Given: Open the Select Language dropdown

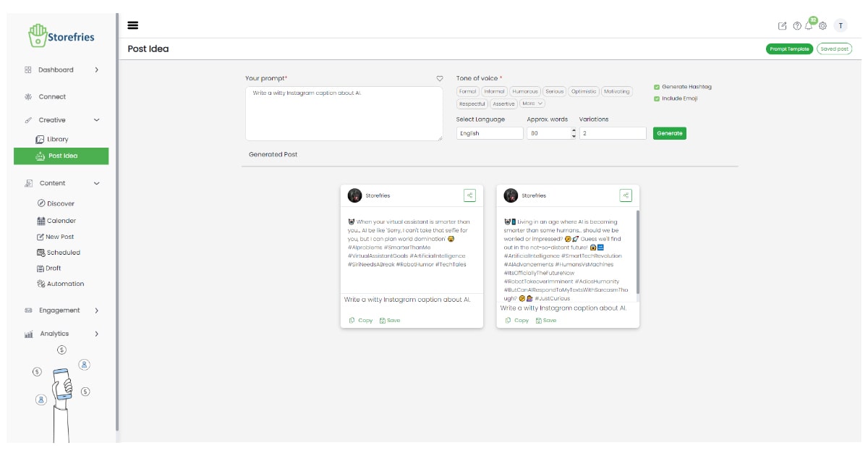Looking at the screenshot, I should (490, 133).
